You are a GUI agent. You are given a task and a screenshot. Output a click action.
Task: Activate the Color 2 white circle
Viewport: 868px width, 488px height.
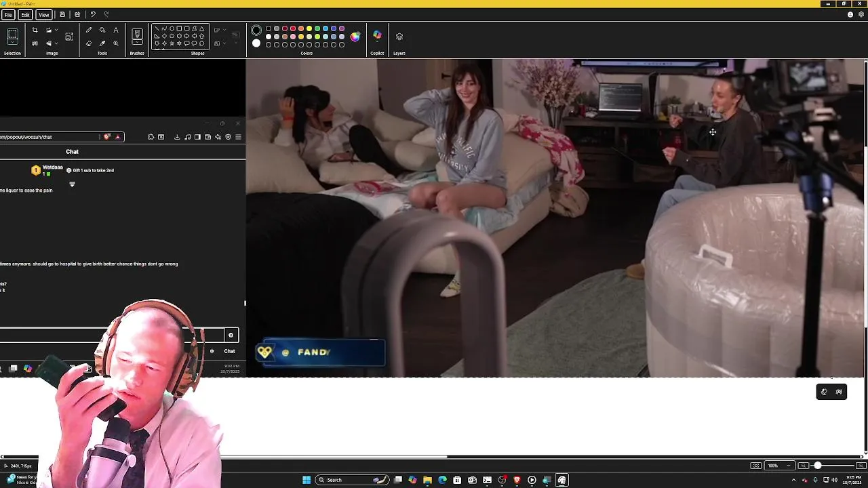256,43
